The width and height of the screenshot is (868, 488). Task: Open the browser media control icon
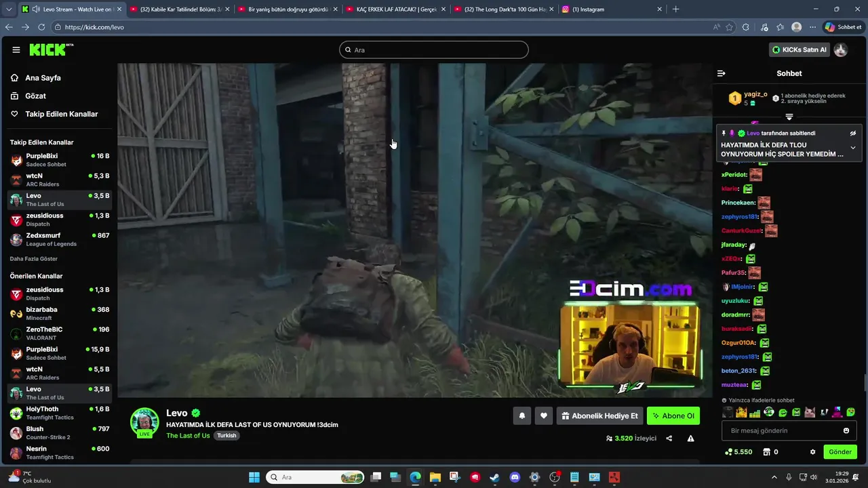(764, 27)
